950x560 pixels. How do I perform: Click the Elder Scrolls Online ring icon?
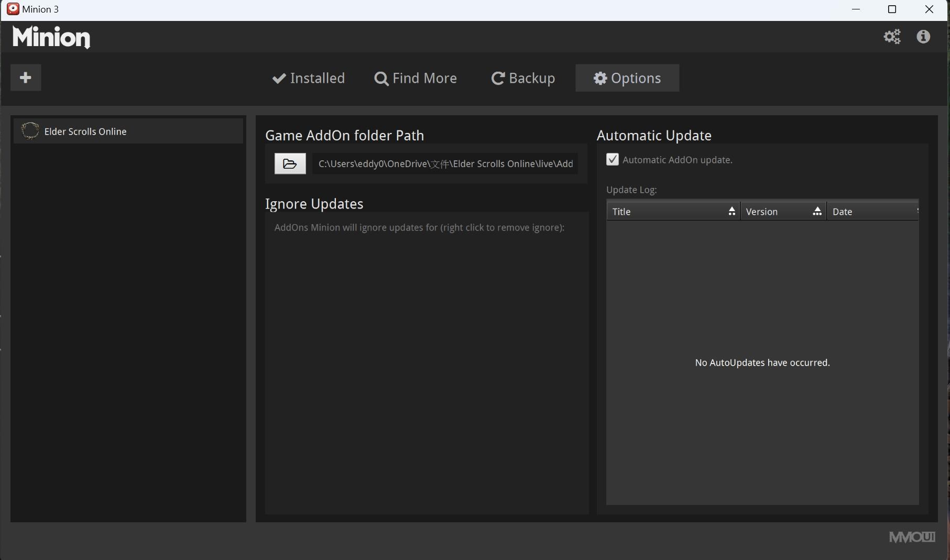[x=30, y=131]
